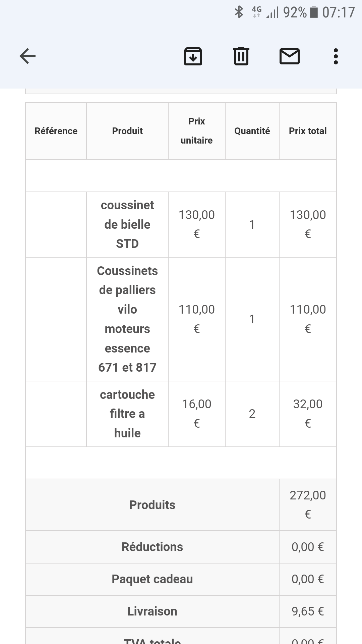Tap the "Prix total" column header
Image resolution: width=362 pixels, height=644 pixels.
(x=308, y=131)
